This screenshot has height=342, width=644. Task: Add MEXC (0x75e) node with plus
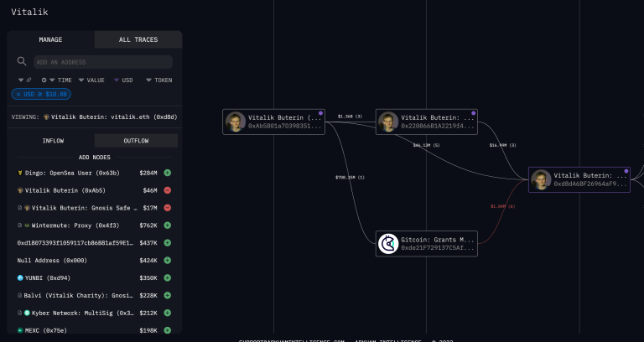point(167,330)
